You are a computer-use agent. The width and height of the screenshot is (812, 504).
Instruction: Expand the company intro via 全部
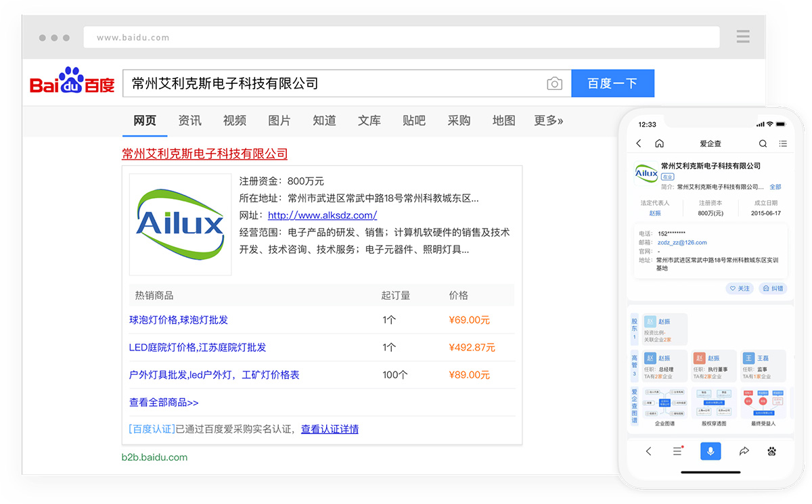tap(775, 187)
